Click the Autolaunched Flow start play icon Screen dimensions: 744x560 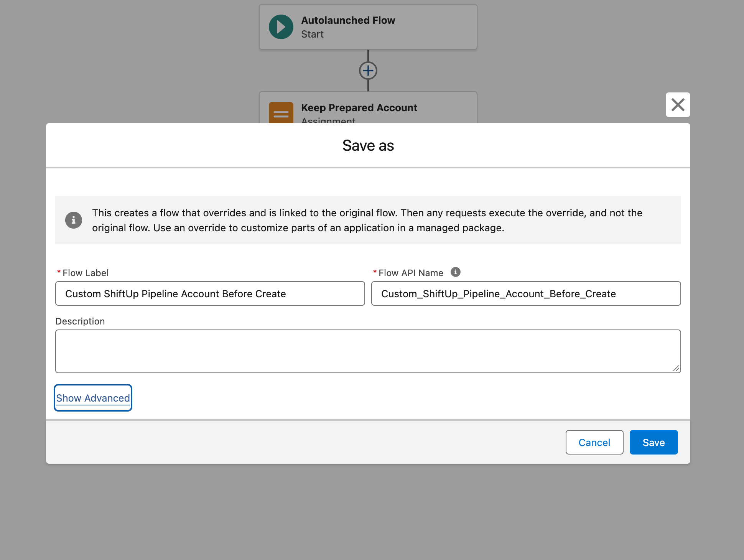coord(281,27)
